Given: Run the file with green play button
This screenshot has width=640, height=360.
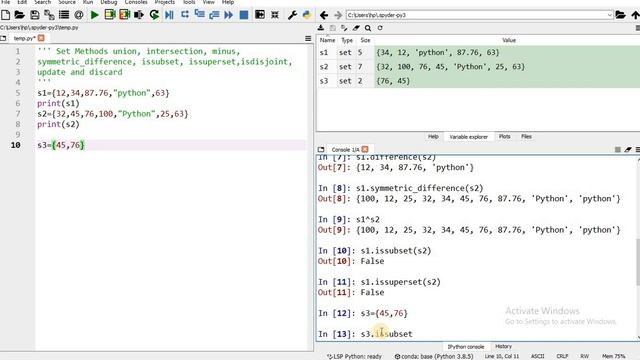Looking at the screenshot, I should [95, 15].
